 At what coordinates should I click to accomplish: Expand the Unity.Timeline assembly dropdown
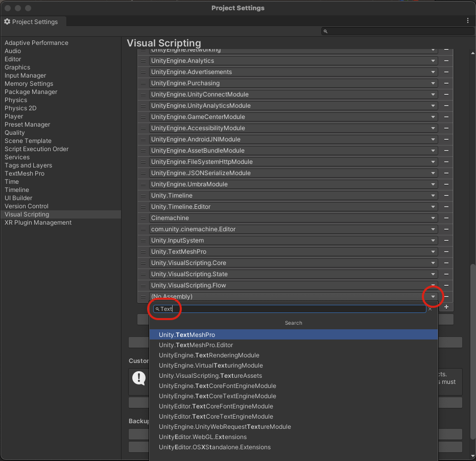(433, 196)
